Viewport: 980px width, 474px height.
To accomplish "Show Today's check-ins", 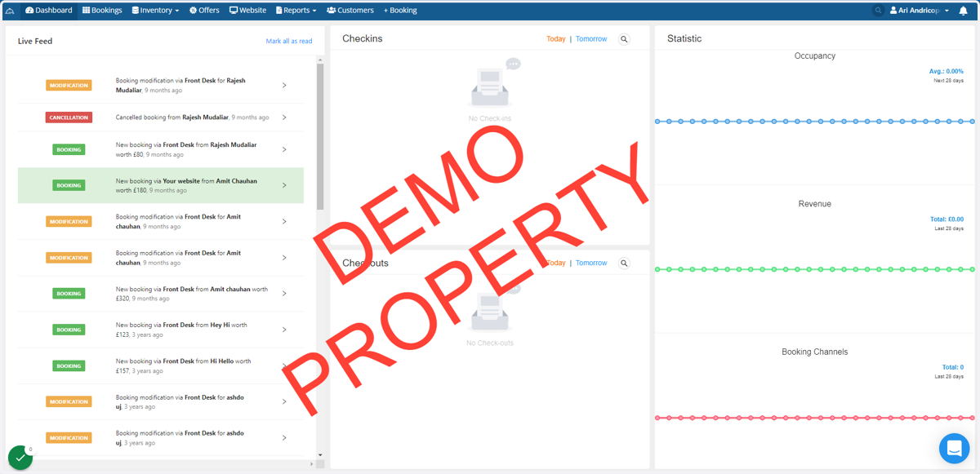I will (x=555, y=39).
